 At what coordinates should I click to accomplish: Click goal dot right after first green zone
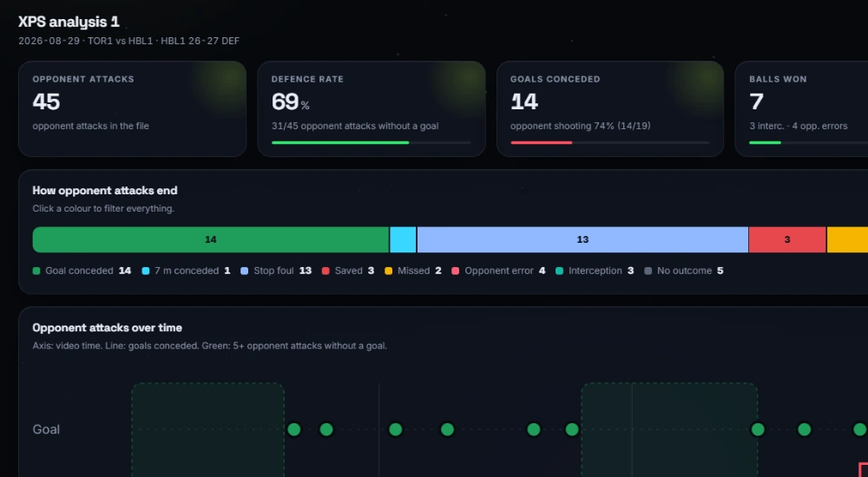pyautogui.click(x=294, y=429)
